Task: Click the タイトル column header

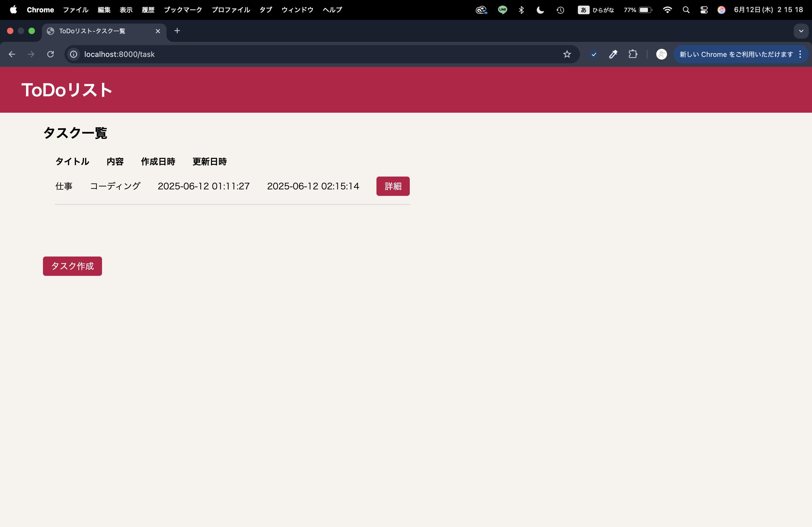Action: click(x=72, y=162)
